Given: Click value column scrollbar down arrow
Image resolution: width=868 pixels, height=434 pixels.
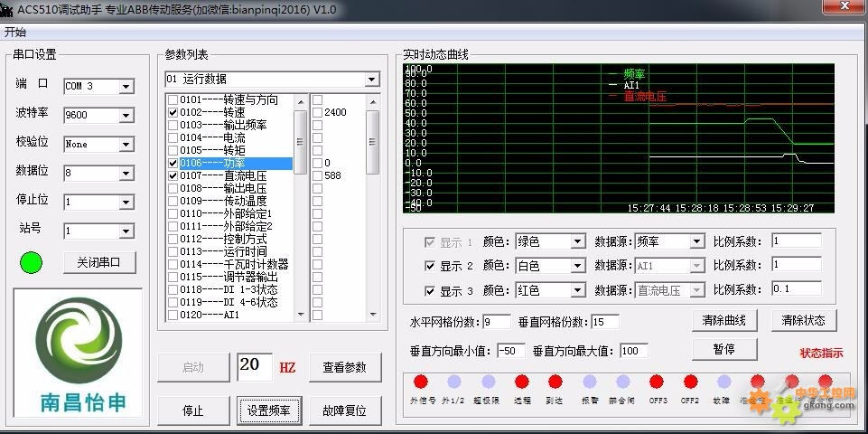Looking at the screenshot, I should click(372, 315).
